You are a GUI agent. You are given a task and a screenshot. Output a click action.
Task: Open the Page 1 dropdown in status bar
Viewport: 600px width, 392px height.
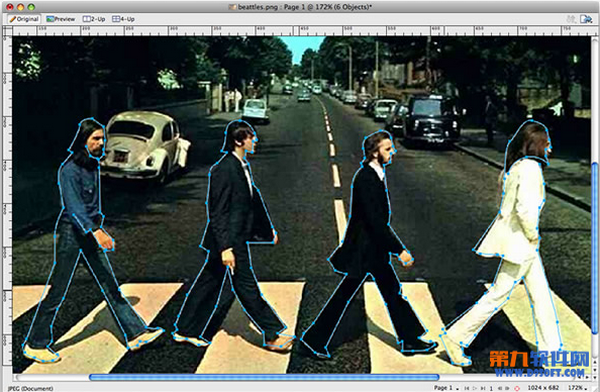pos(446,388)
